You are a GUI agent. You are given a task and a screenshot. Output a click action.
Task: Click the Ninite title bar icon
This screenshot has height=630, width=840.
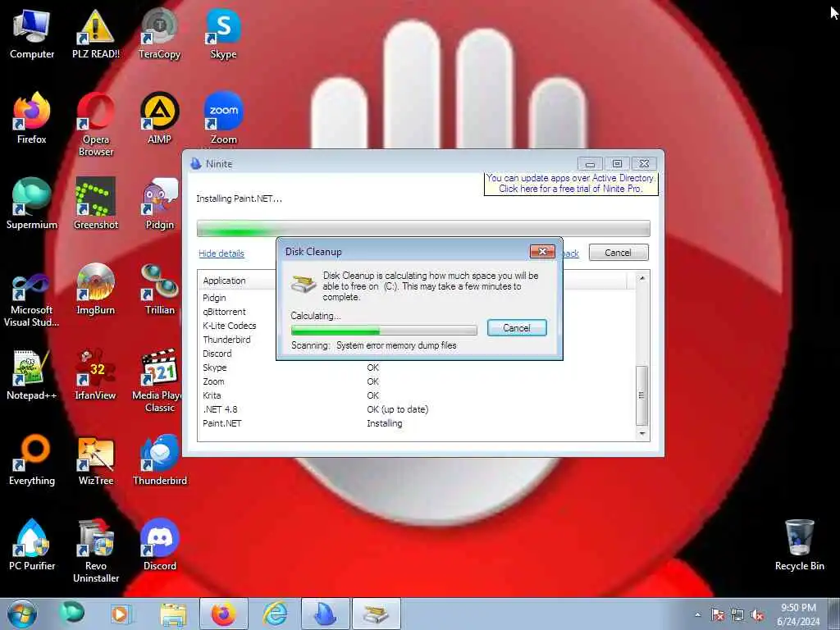point(195,163)
